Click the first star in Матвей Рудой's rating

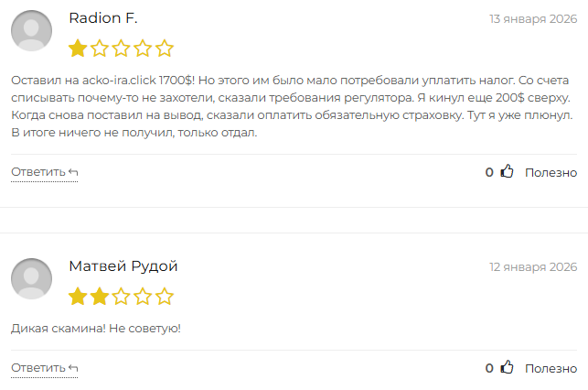click(79, 297)
